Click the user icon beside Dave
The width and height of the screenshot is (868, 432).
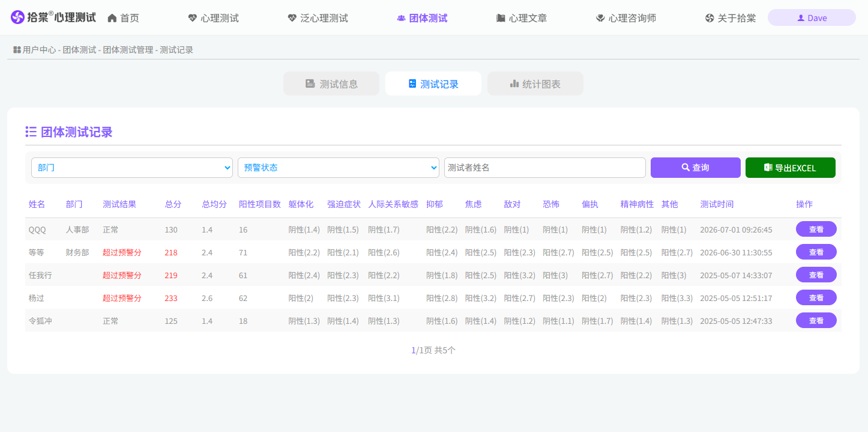coord(801,18)
